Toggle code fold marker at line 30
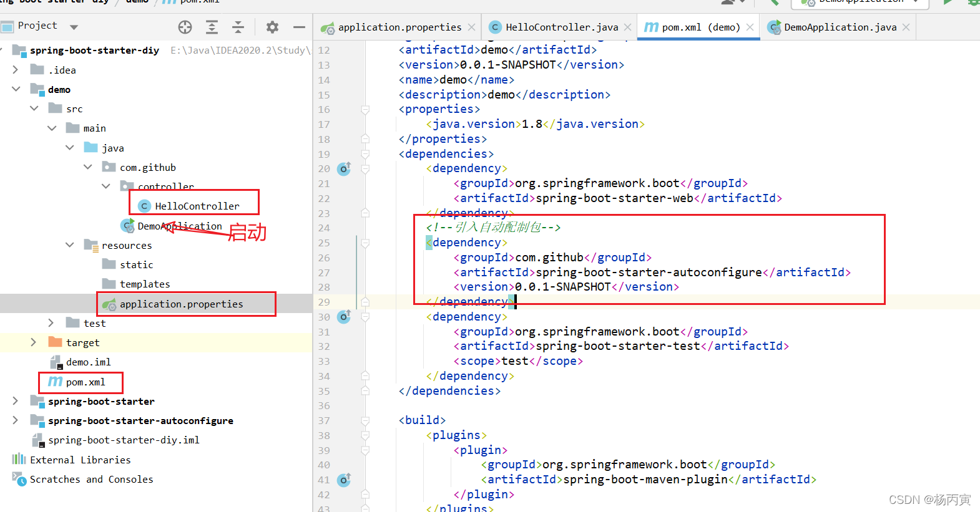980x512 pixels. [x=365, y=317]
